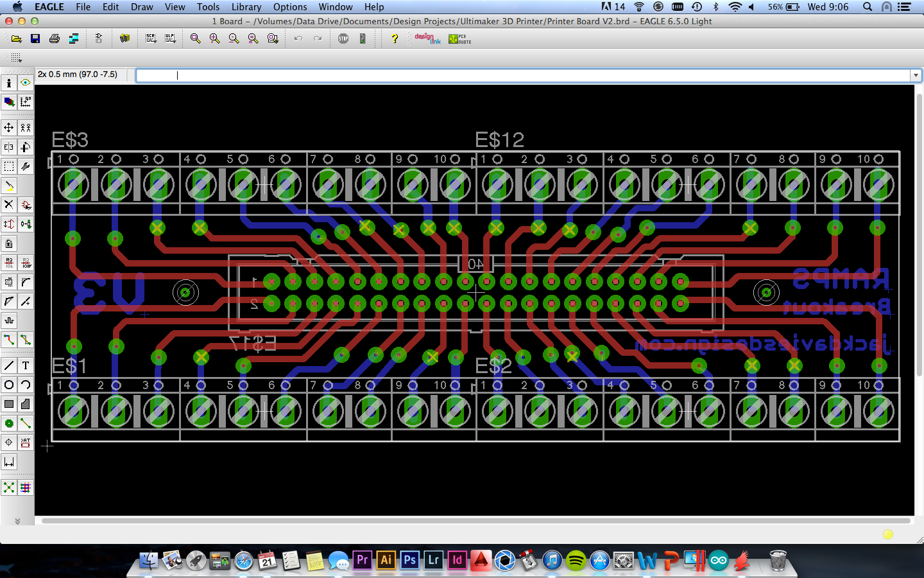This screenshot has width=924, height=578.
Task: Open the command line history dropdown
Action: pyautogui.click(x=916, y=75)
